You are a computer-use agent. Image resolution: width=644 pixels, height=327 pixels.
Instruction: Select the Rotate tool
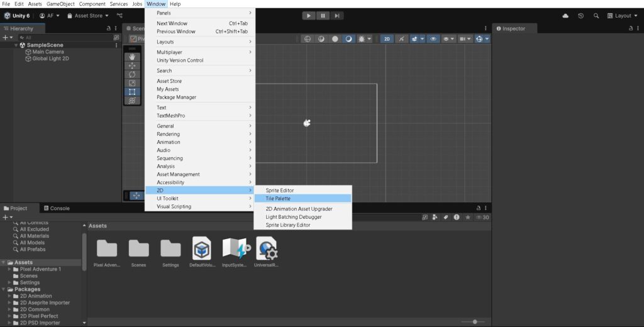132,74
